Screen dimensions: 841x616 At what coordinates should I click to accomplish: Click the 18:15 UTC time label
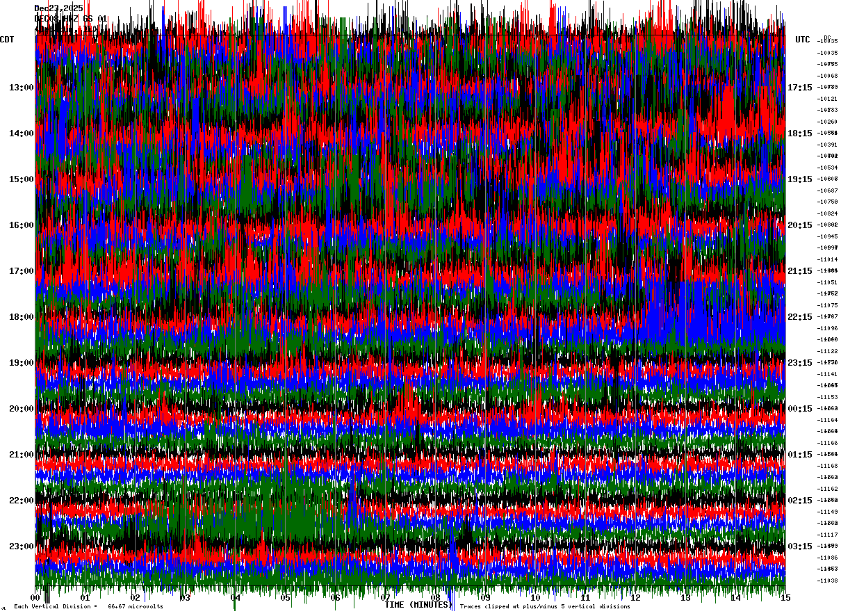click(x=800, y=133)
